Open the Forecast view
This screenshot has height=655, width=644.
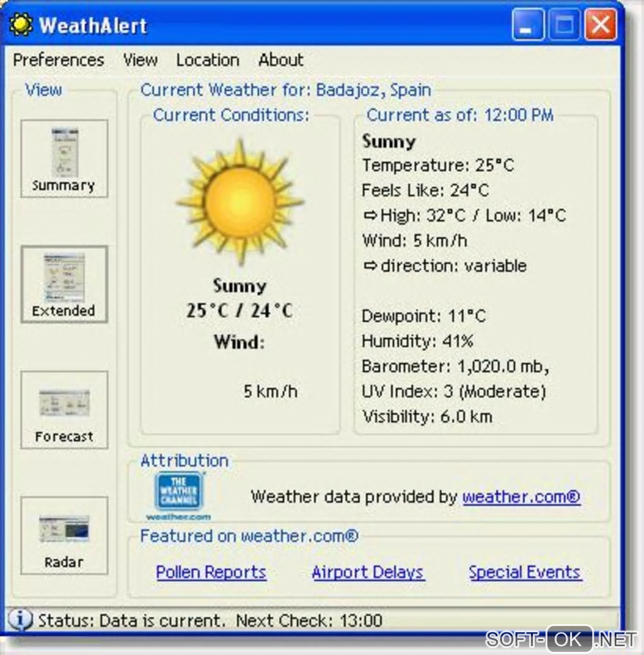click(64, 410)
